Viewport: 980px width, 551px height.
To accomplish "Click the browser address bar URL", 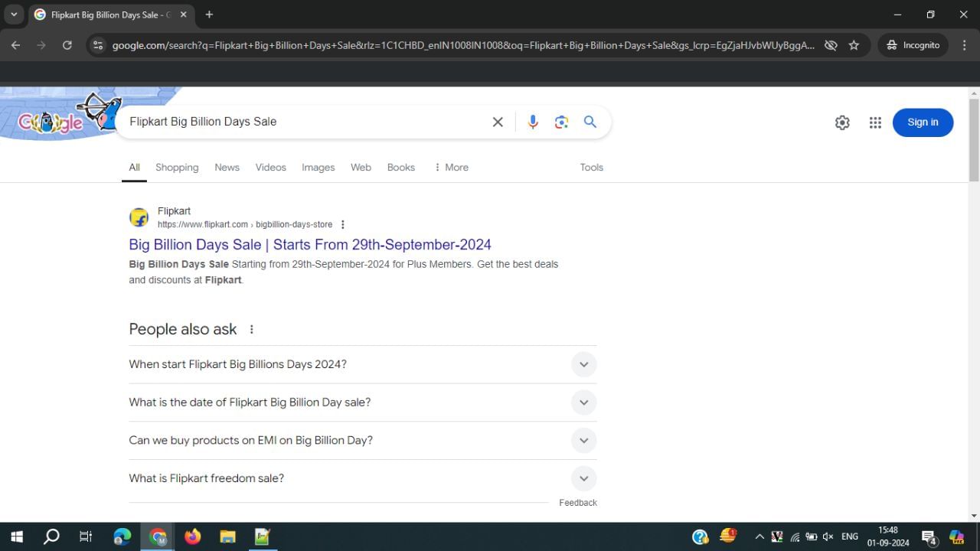I will pyautogui.click(x=463, y=45).
